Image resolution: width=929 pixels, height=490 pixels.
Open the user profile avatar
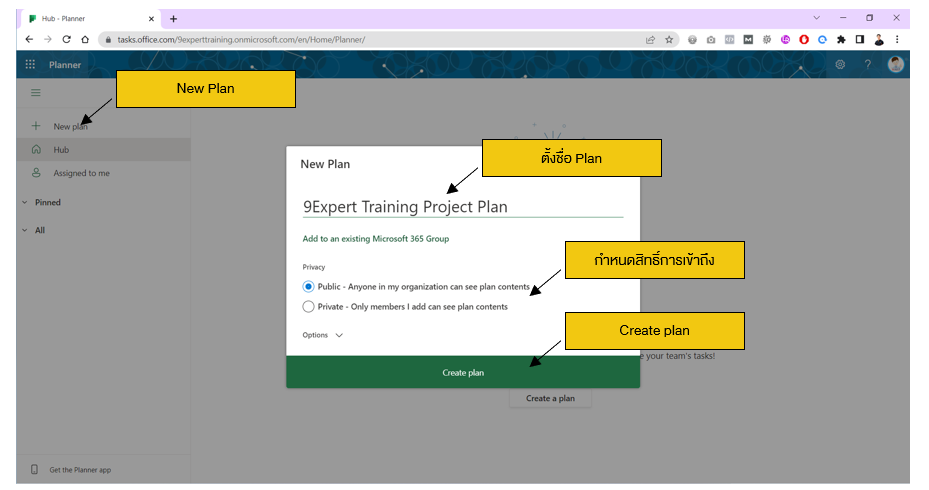(895, 65)
